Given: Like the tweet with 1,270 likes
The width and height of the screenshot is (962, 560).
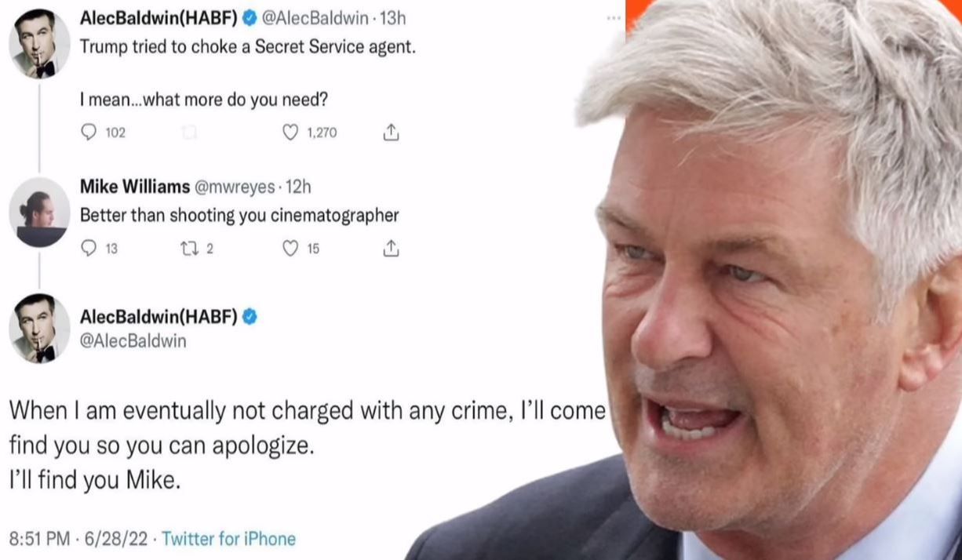Looking at the screenshot, I should point(290,133).
